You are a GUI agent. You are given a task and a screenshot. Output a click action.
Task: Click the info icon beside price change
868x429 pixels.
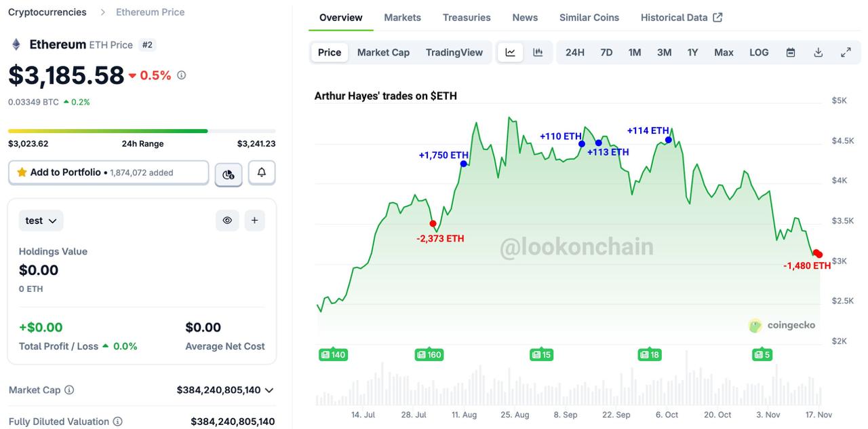181,75
